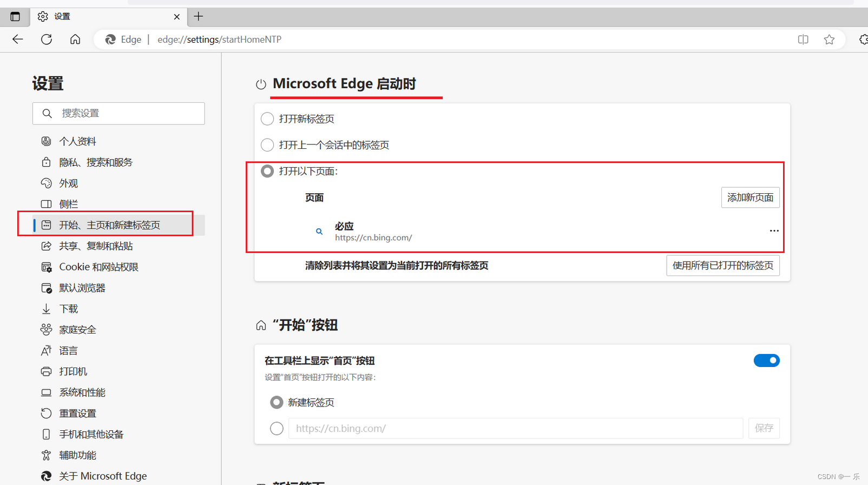This screenshot has width=868, height=485.
Task: Click the 系统和性能 icon
Action: point(47,392)
